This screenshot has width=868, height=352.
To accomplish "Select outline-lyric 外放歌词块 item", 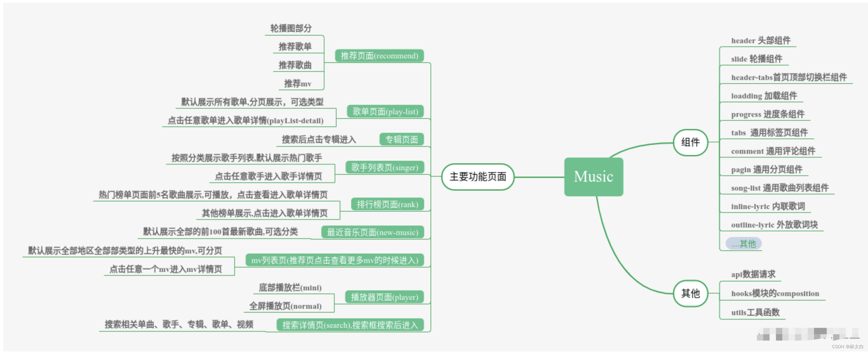I will [774, 225].
